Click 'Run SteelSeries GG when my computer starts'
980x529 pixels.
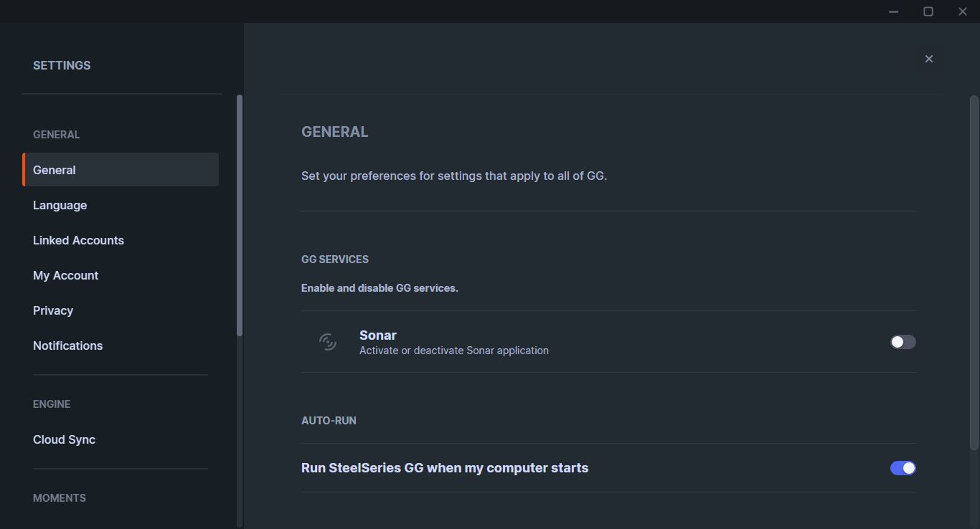point(445,468)
